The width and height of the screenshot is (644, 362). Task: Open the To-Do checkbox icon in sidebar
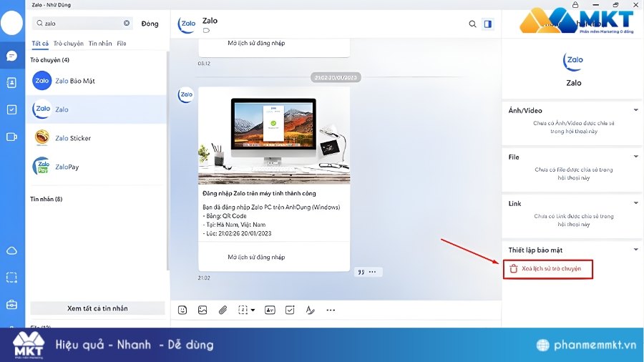click(x=11, y=109)
